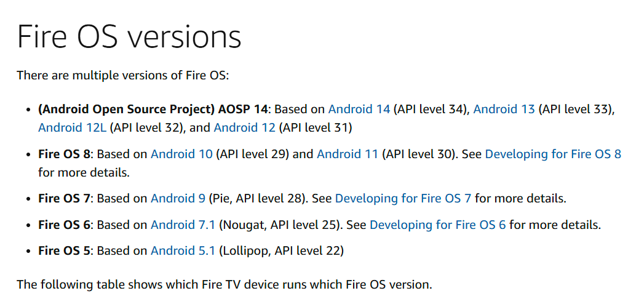Click the 'There are multiple versions' sentence

pyautogui.click(x=122, y=76)
